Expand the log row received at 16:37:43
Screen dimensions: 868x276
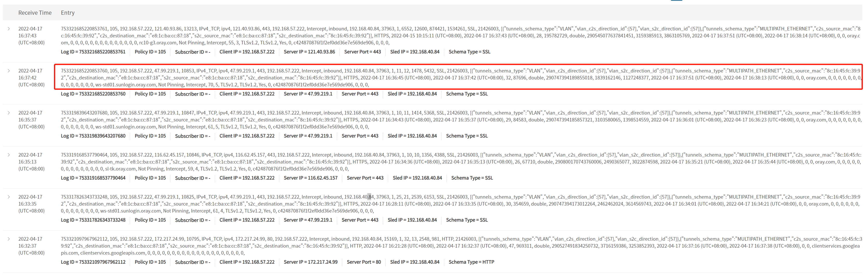[x=9, y=29]
